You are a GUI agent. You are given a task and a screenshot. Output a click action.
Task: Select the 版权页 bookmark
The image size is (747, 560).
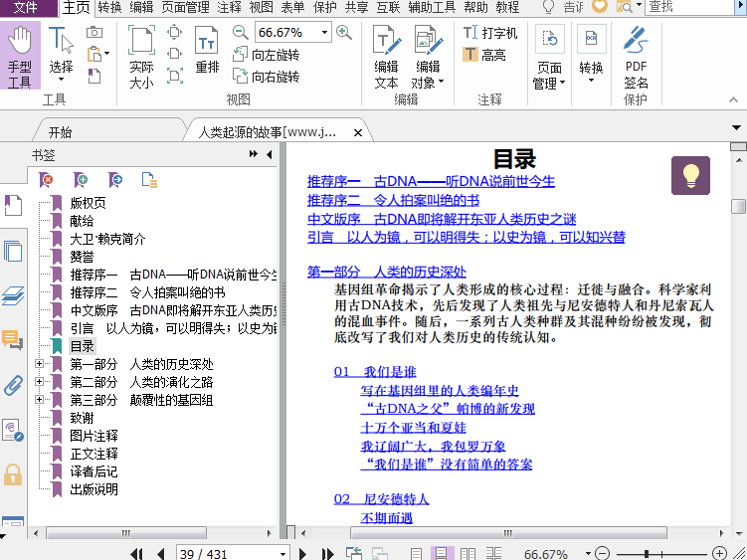[89, 203]
